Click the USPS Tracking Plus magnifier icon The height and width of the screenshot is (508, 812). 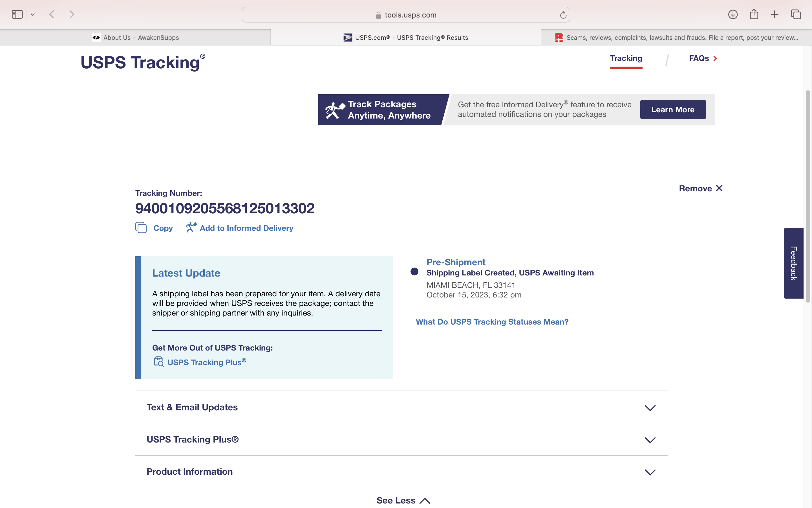(159, 362)
